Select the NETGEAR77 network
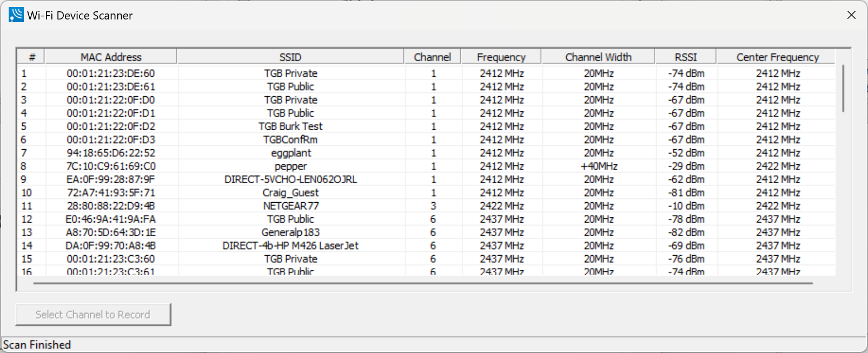868x353 pixels. [291, 205]
